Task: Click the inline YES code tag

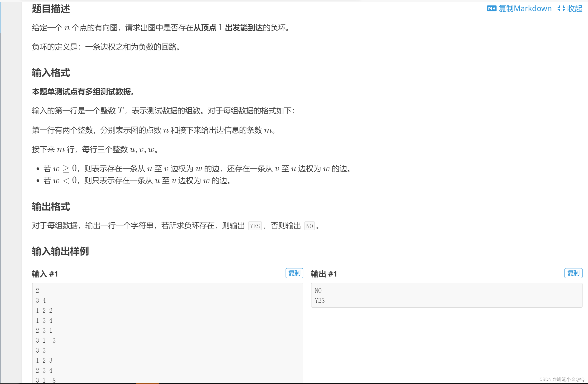Action: click(255, 226)
